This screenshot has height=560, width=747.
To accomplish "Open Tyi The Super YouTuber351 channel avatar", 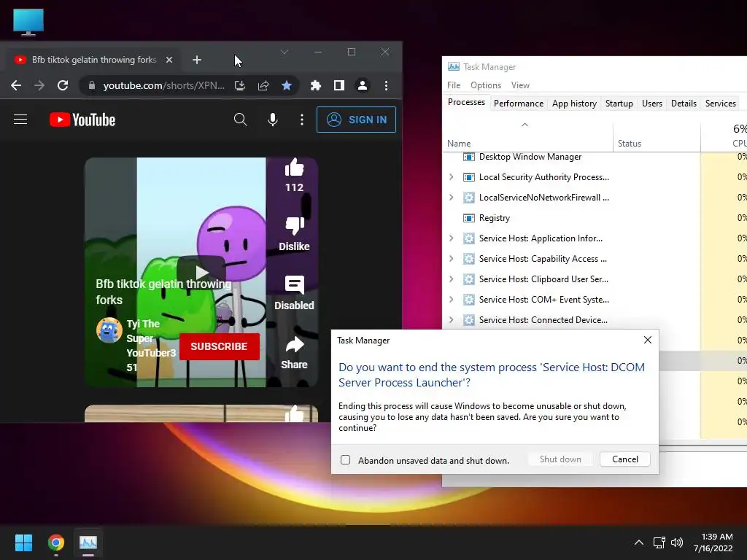I will click(109, 330).
